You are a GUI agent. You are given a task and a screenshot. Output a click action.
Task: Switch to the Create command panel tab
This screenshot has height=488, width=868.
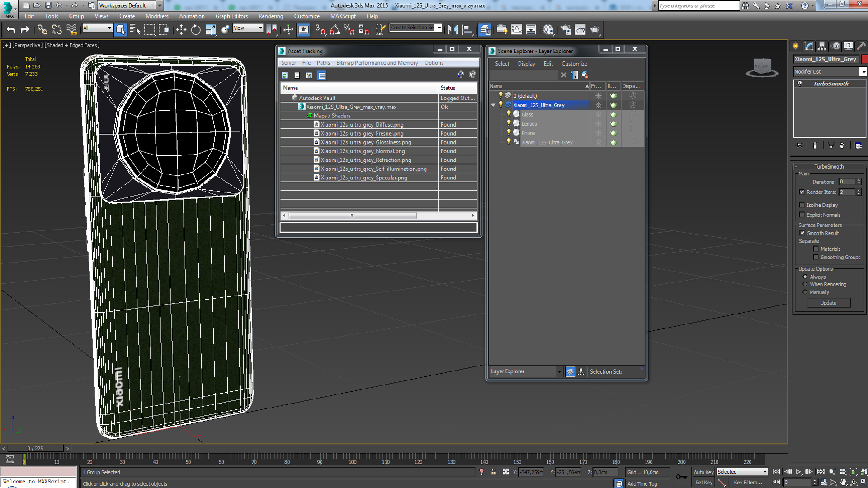click(x=796, y=46)
